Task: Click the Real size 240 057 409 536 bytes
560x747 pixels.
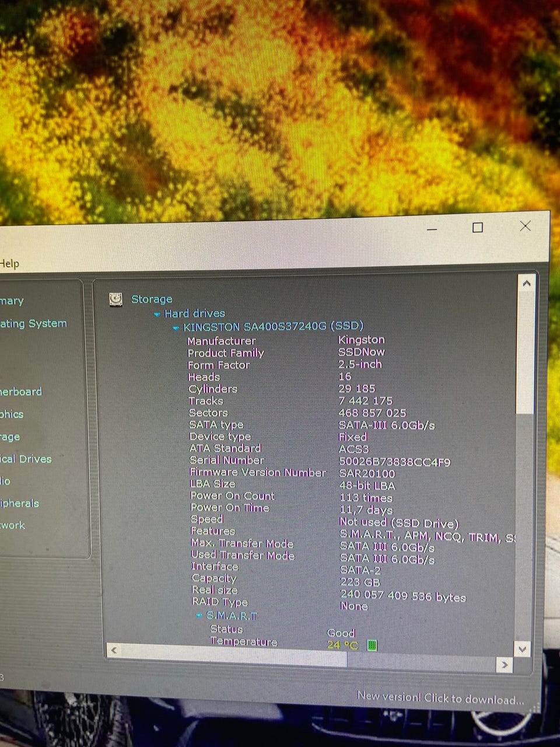Action: [403, 596]
